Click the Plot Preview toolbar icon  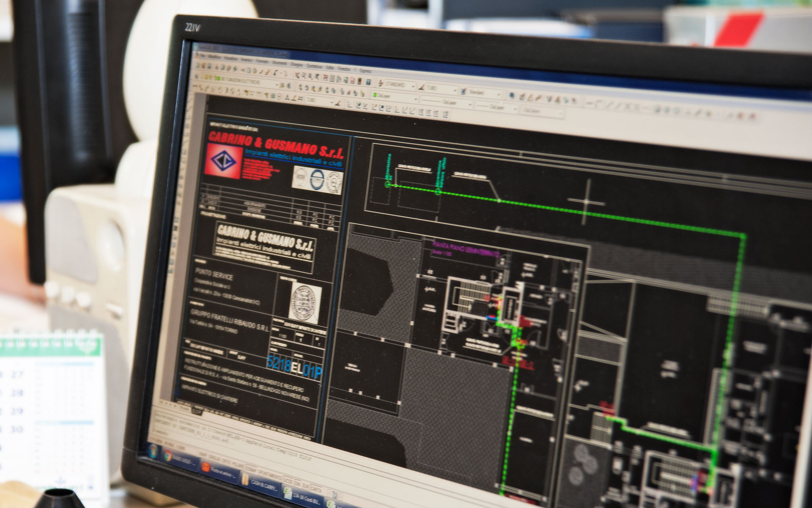(222, 68)
